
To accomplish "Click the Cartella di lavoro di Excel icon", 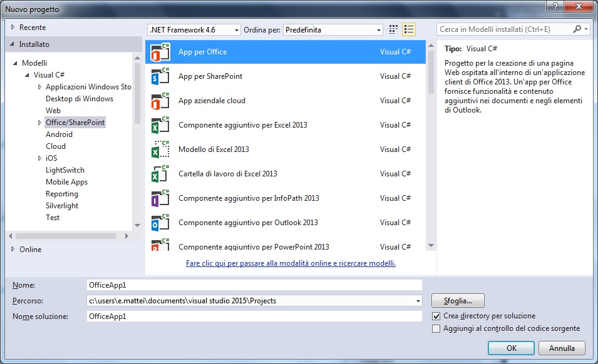I will pyautogui.click(x=160, y=174).
